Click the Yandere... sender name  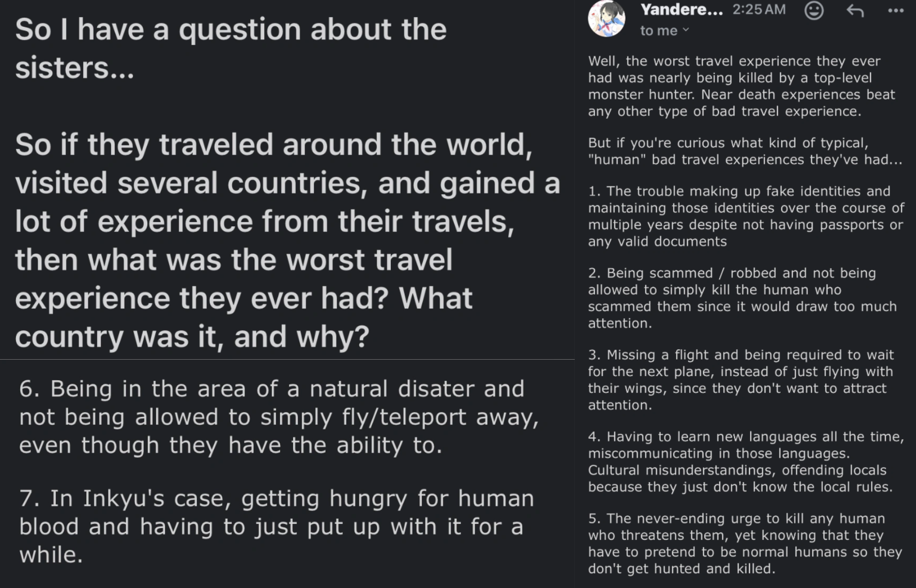[681, 9]
